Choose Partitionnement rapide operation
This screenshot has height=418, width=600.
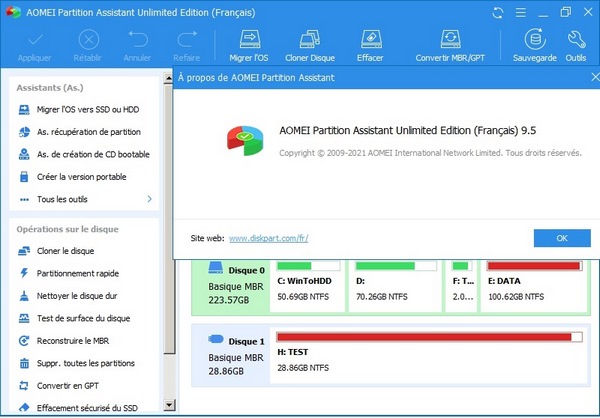68,273
